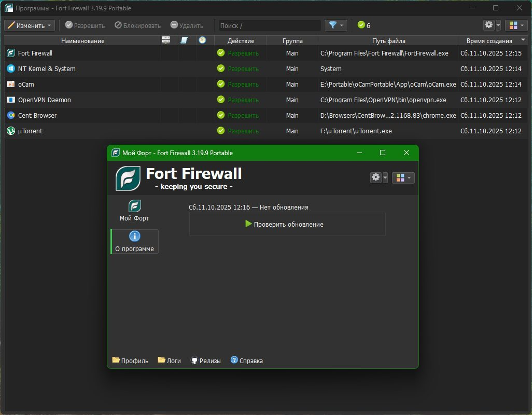Click the Fort Firewall logo image

128,178
